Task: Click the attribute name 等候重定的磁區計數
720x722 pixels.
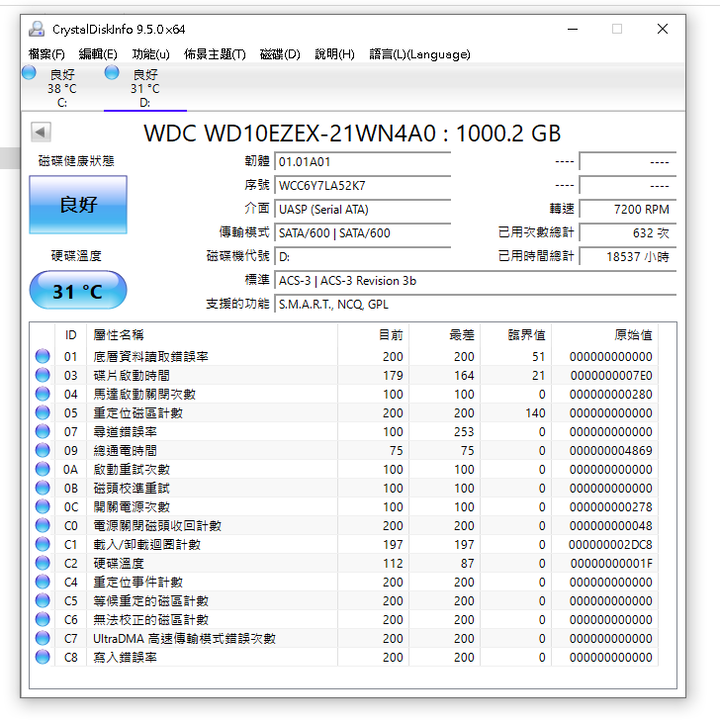Action: (151, 601)
